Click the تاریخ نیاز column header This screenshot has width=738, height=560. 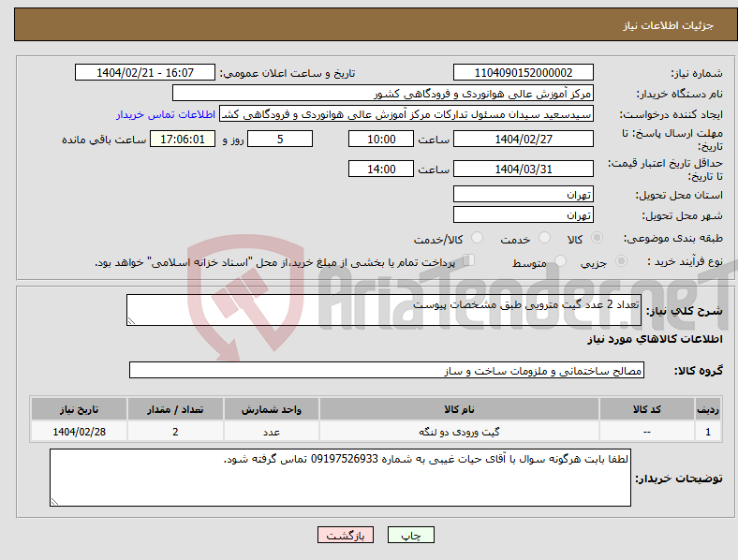pos(79,409)
